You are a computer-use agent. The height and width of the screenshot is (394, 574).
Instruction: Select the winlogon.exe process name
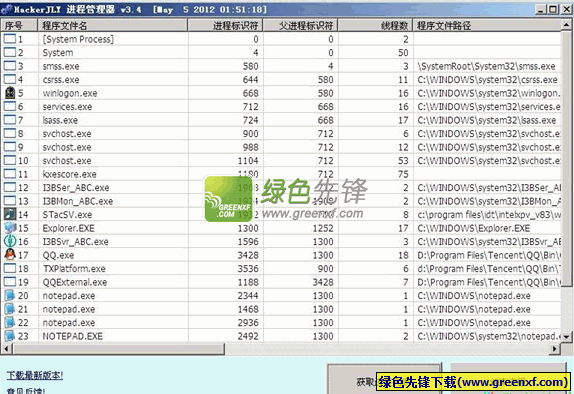pyautogui.click(x=70, y=93)
